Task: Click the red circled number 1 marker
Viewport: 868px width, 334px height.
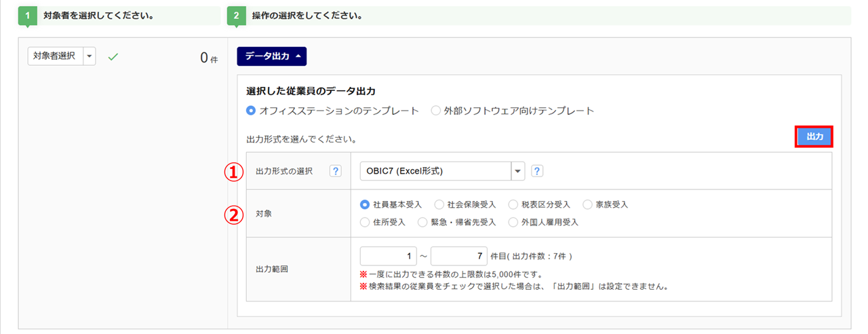Action: [233, 172]
